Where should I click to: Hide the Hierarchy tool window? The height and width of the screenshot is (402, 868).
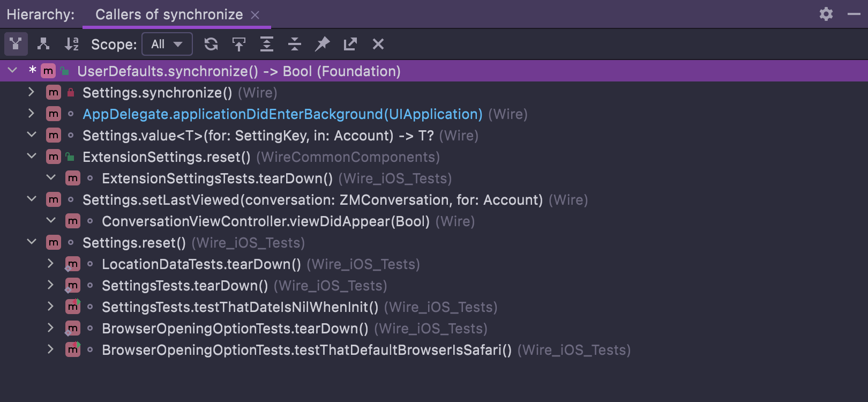[854, 14]
